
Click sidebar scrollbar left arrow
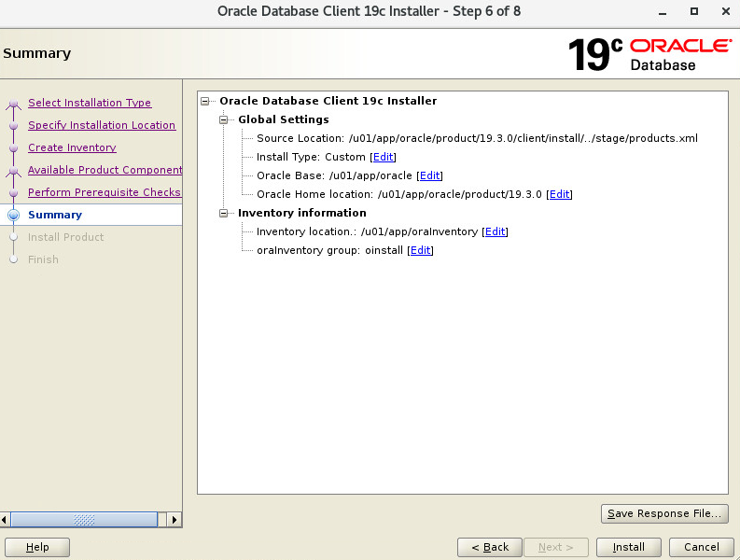[x=5, y=520]
